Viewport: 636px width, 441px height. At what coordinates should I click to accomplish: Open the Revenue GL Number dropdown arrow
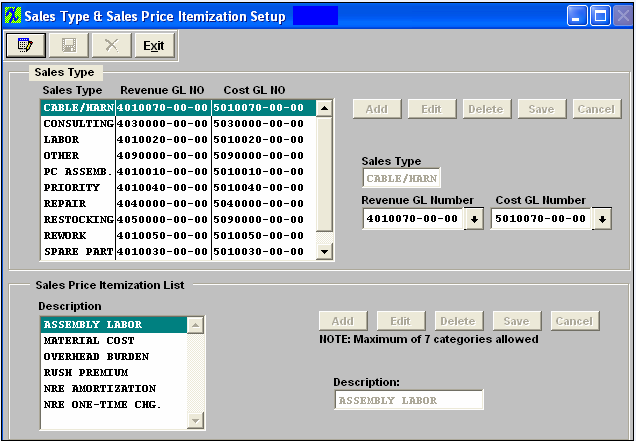474,219
